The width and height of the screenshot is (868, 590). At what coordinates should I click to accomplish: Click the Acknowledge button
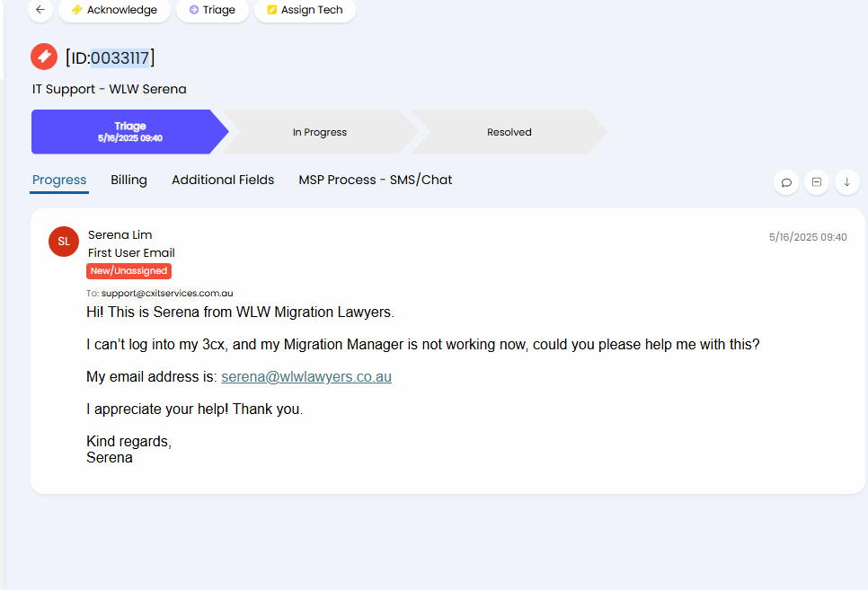(x=115, y=9)
